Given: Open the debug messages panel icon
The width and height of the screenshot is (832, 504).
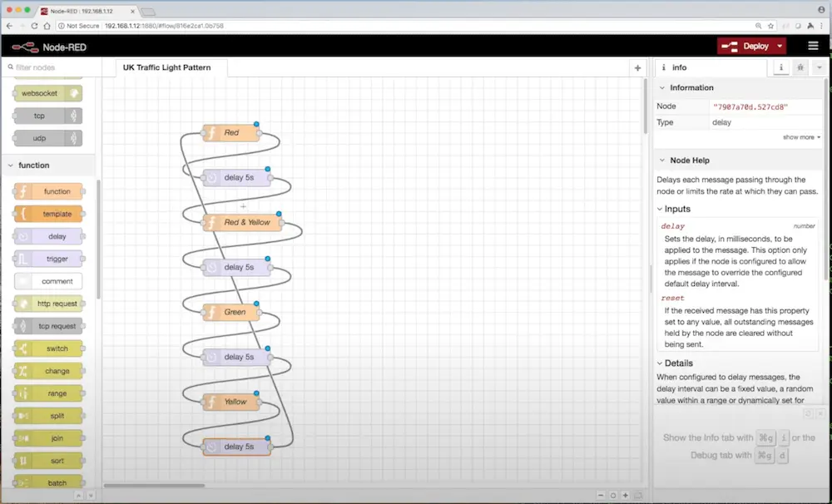Looking at the screenshot, I should 800,67.
